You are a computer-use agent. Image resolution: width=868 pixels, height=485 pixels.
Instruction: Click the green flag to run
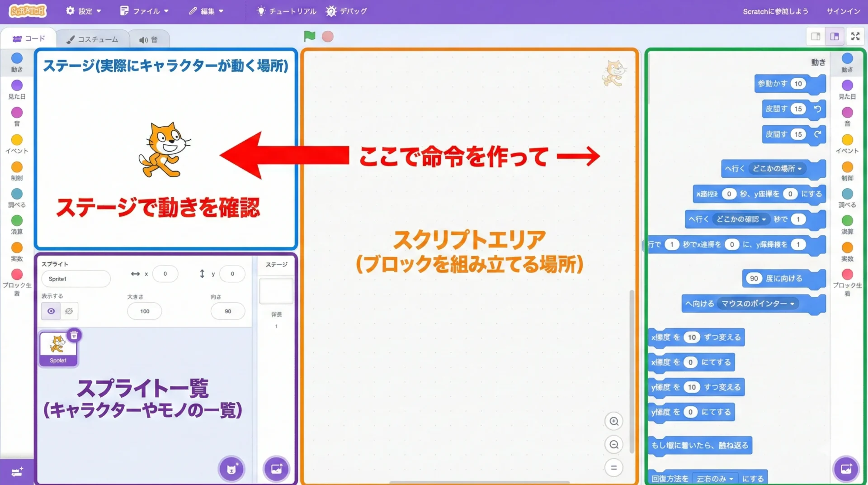[x=309, y=36]
